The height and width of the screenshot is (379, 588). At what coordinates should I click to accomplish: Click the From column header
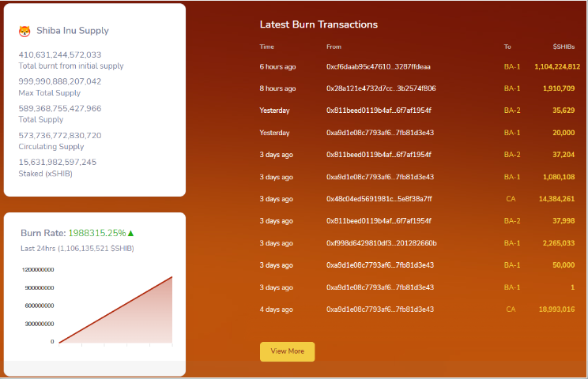(x=334, y=47)
